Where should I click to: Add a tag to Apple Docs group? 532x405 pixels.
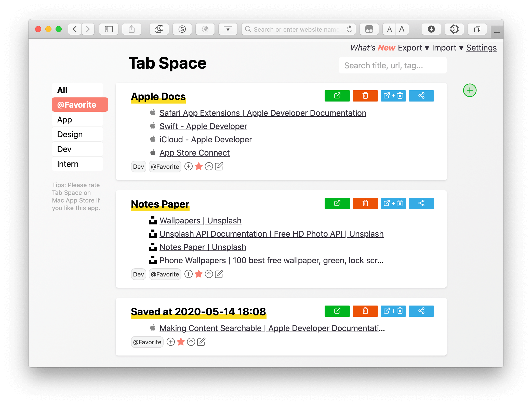188,167
